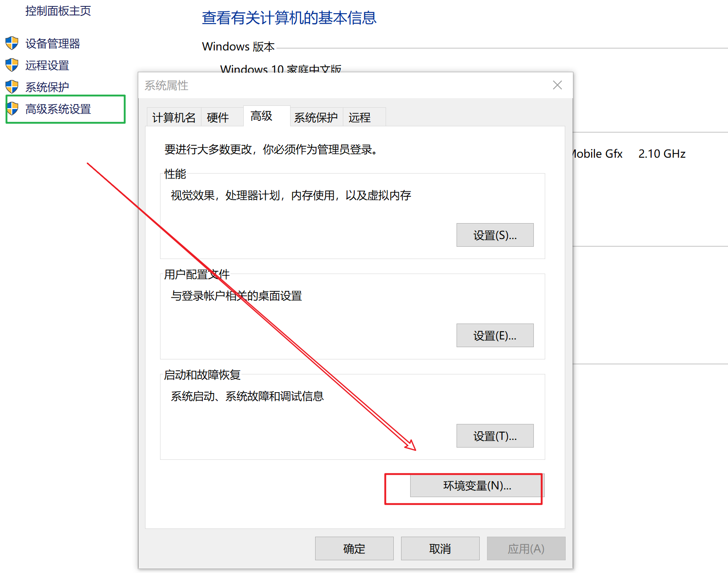Click the highlighted 高级系统设置 shield icon
Image resolution: width=728 pixels, height=573 pixels.
tap(12, 109)
